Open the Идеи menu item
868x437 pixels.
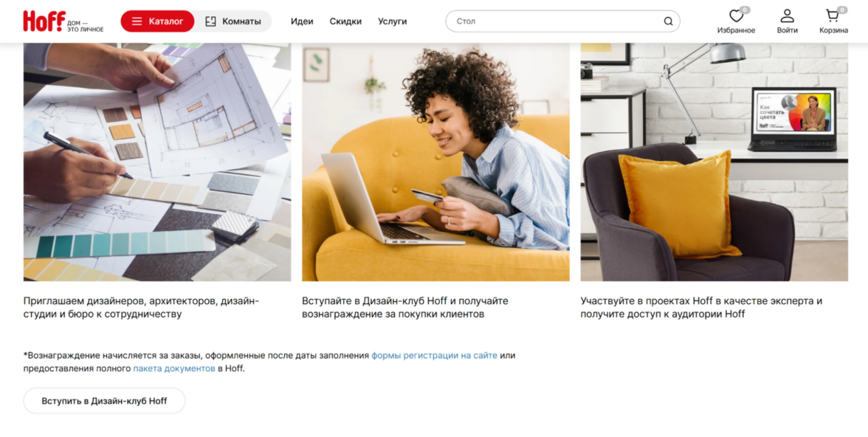tap(302, 21)
